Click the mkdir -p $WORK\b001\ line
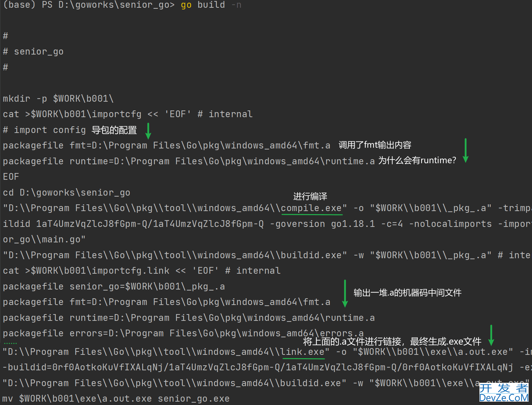The image size is (532, 405). click(58, 99)
